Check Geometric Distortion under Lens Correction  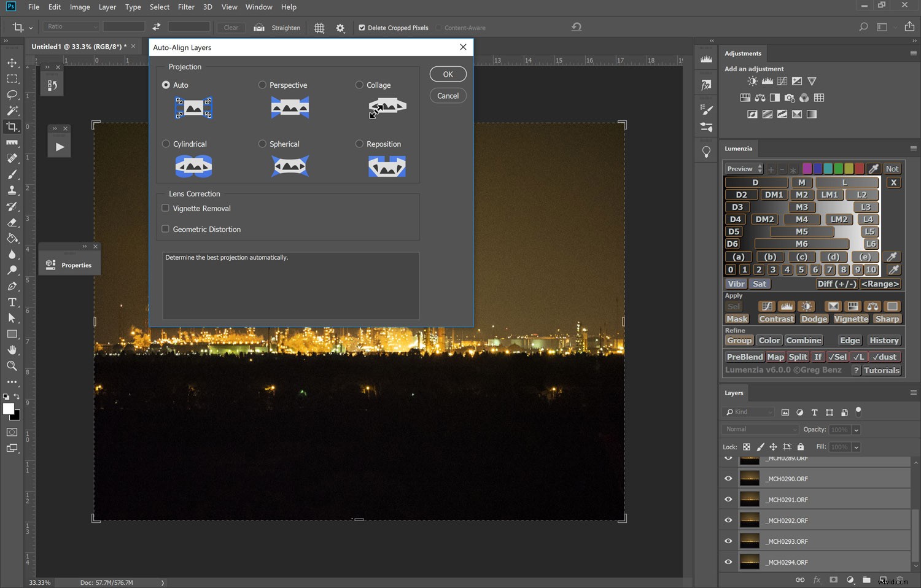(x=166, y=229)
